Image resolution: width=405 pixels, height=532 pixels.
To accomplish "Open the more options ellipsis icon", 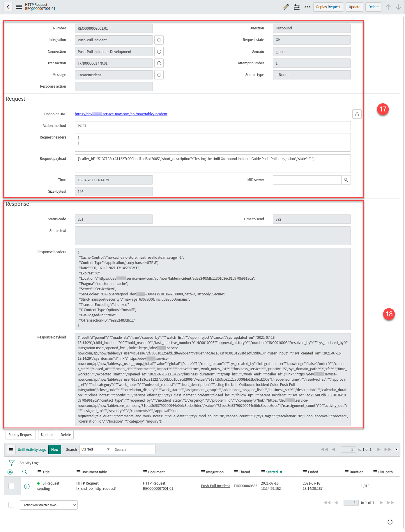I will 307,7.
